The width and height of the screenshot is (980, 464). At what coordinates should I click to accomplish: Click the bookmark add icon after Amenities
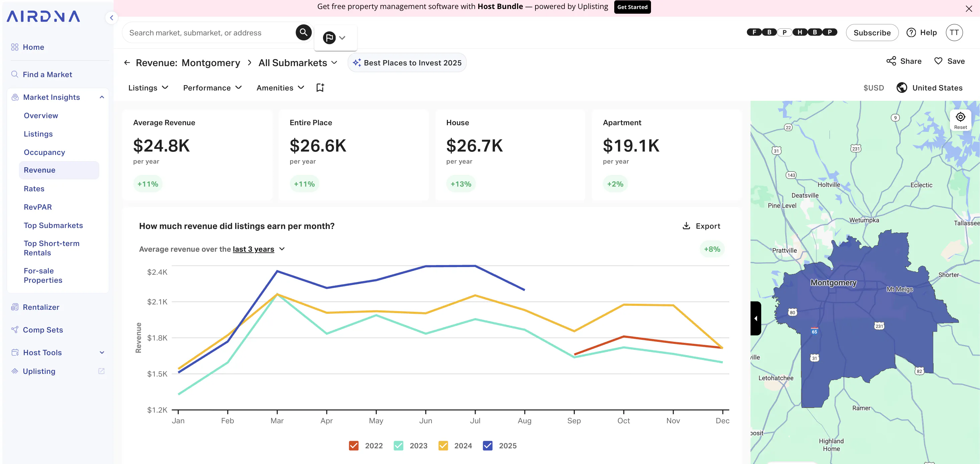click(x=320, y=88)
